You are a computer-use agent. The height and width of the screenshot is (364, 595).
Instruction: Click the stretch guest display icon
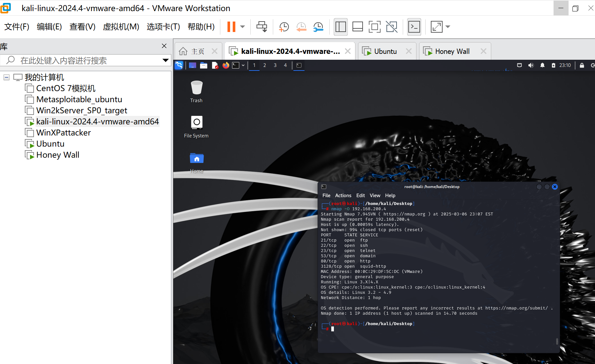coord(437,27)
